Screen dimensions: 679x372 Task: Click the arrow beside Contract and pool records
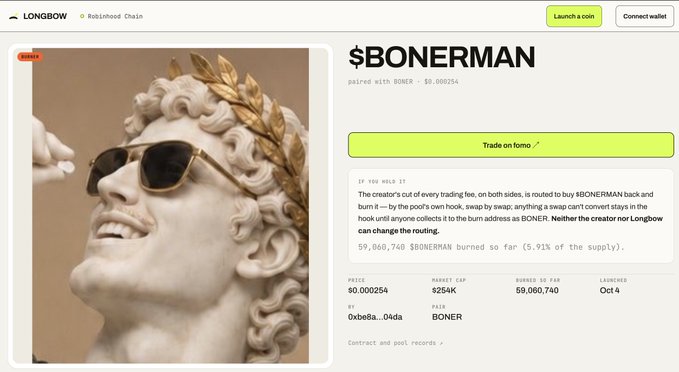pyautogui.click(x=441, y=343)
